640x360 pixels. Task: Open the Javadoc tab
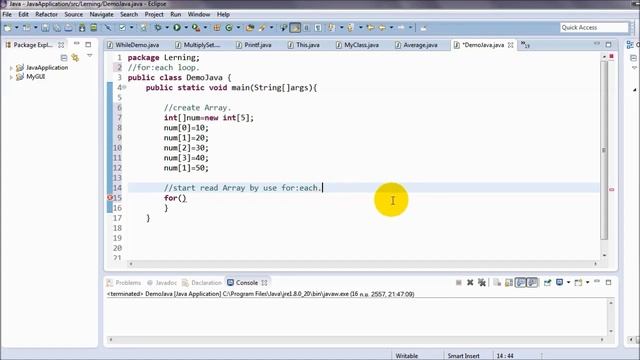pyautogui.click(x=162, y=282)
